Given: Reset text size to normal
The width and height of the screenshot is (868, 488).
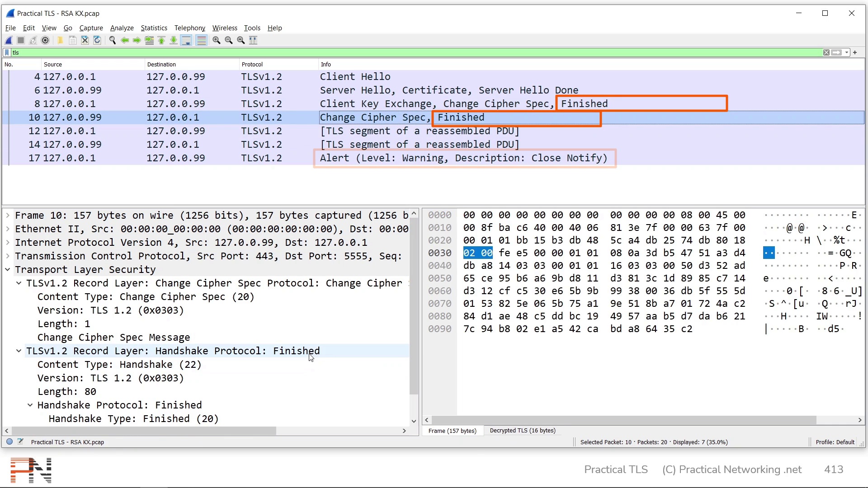Looking at the screenshot, I should pyautogui.click(x=241, y=40).
